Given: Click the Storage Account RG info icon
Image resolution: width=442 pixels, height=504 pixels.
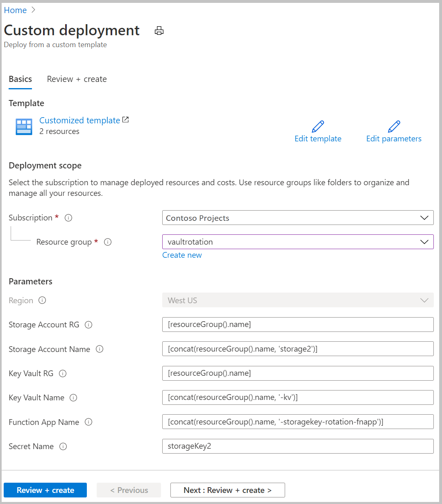Looking at the screenshot, I should point(88,325).
